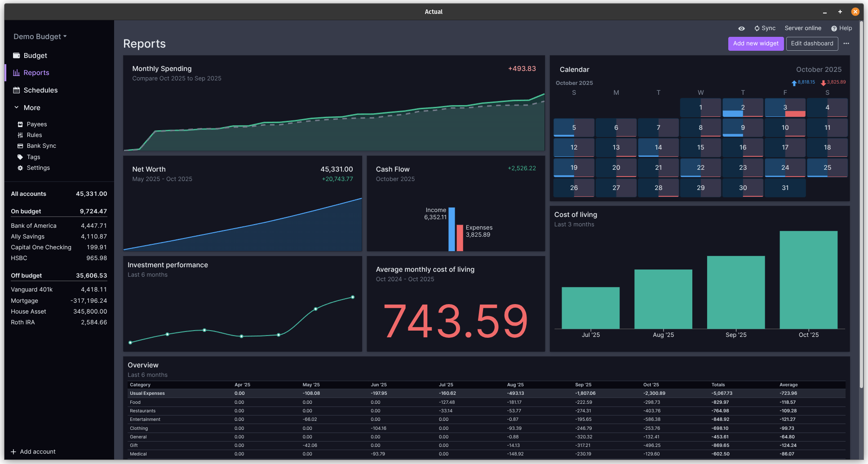Collapse the More section chevron

17,108
